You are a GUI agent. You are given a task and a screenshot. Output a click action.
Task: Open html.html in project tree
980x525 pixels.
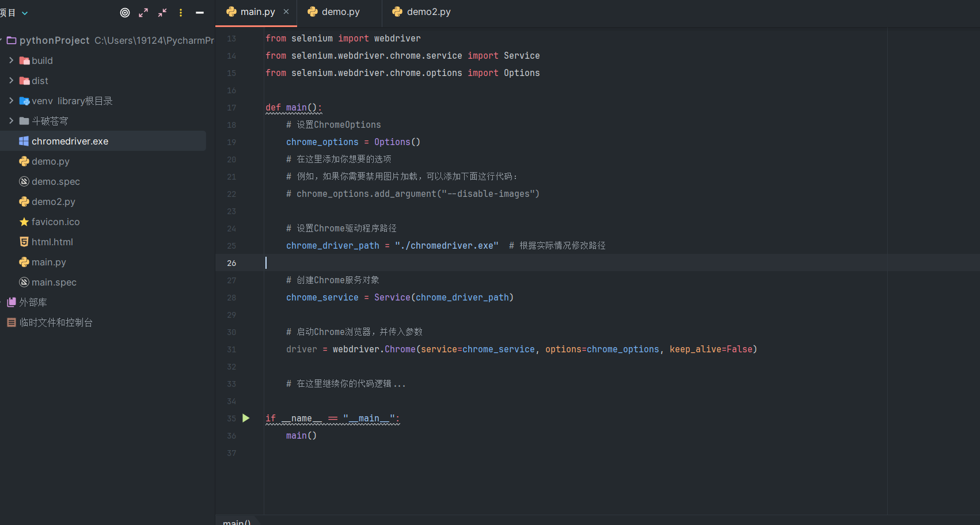(52, 242)
